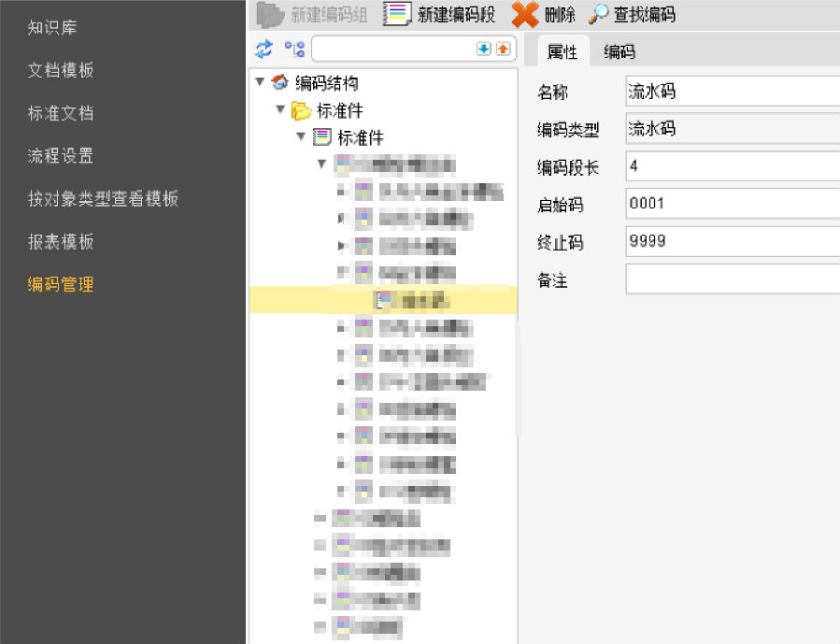Viewport: 840px width, 644px height.
Task: Click the blue refresh arrows icon
Action: [264, 50]
